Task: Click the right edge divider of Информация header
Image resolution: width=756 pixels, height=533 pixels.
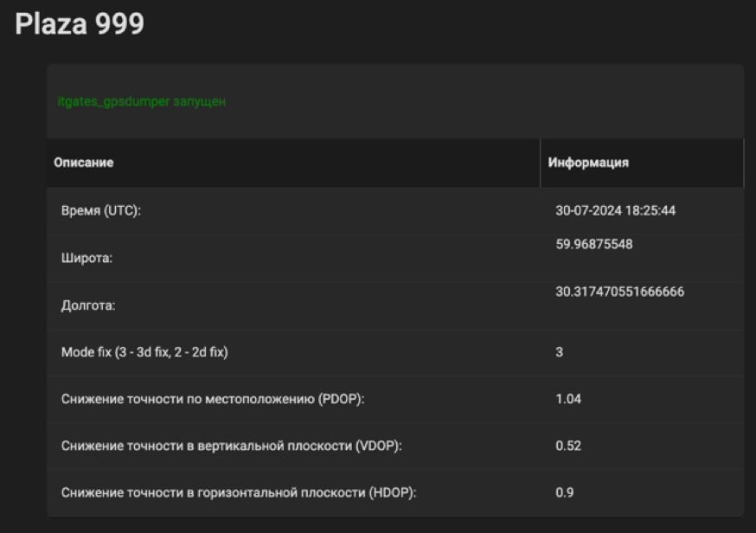Action: pos(743,163)
